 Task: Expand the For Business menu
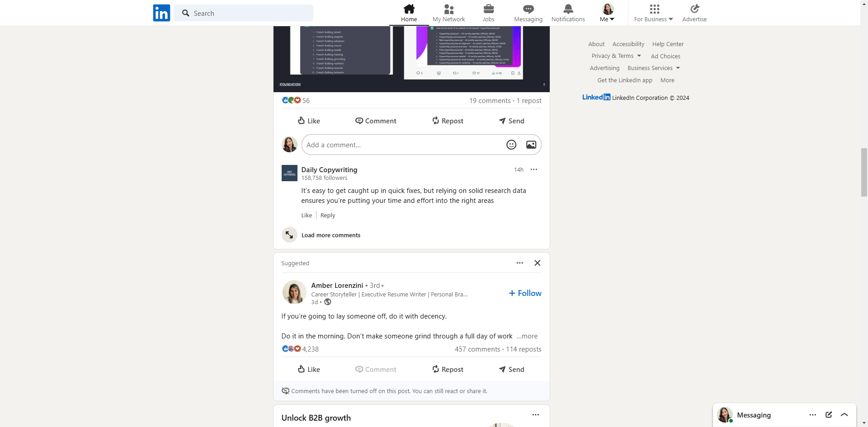[654, 13]
